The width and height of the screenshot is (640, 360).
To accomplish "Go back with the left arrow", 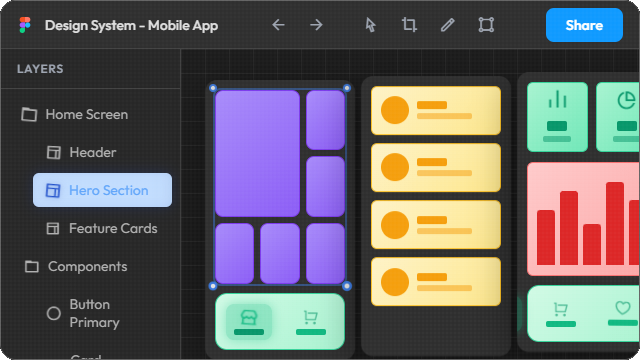I will pos(278,25).
